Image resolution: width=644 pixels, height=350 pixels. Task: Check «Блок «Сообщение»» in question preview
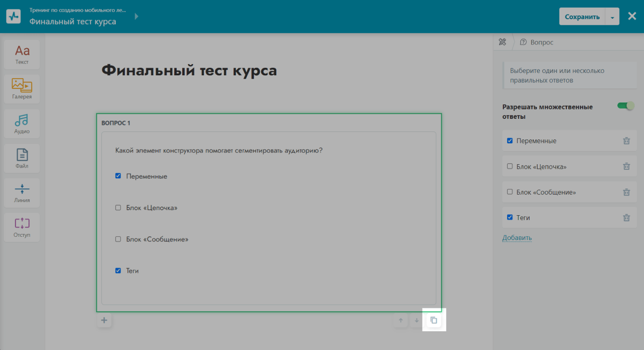point(118,239)
